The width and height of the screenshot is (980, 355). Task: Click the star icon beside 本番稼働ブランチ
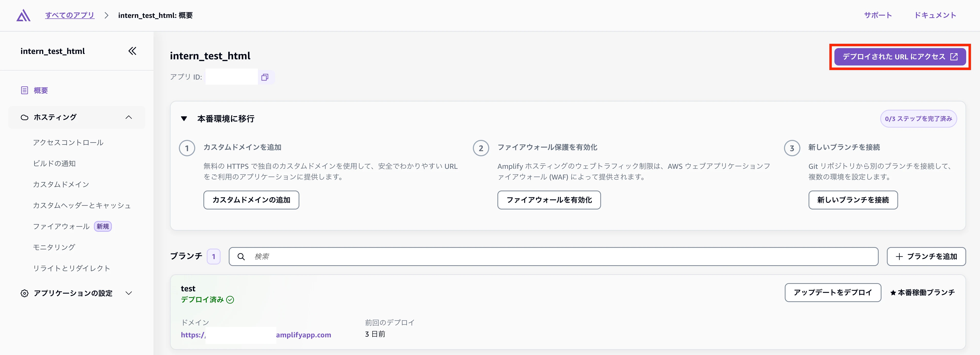point(893,292)
